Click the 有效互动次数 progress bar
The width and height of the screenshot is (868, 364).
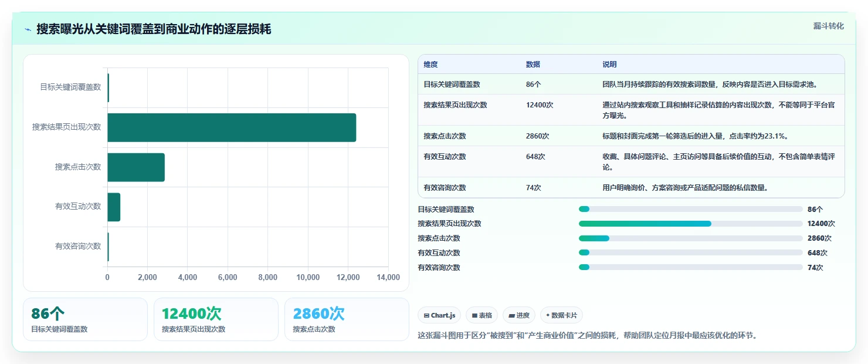(x=690, y=253)
